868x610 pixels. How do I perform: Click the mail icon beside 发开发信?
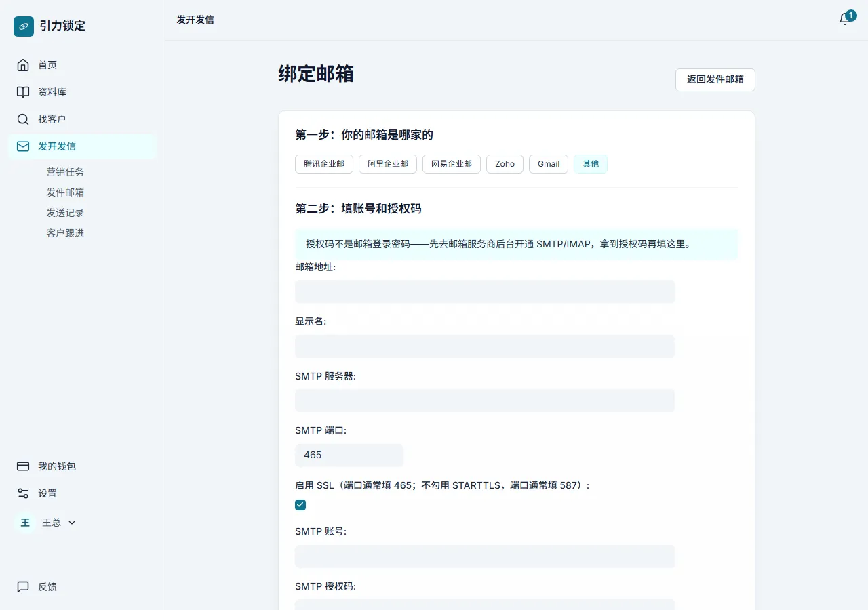[x=23, y=146]
